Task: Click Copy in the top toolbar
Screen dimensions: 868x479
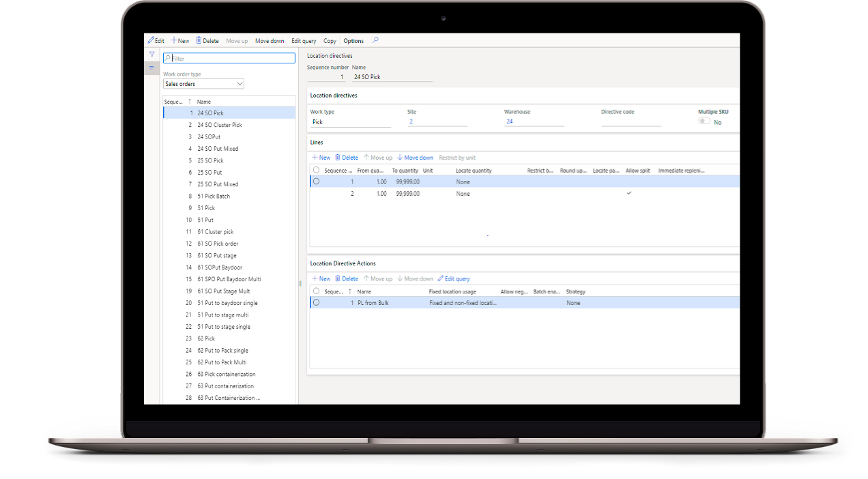Action: coord(330,41)
